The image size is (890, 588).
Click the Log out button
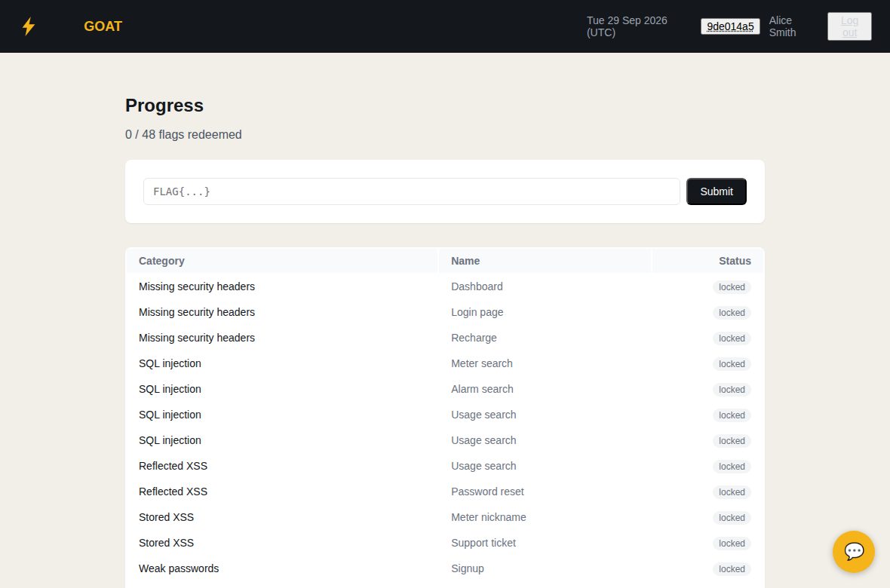[849, 26]
